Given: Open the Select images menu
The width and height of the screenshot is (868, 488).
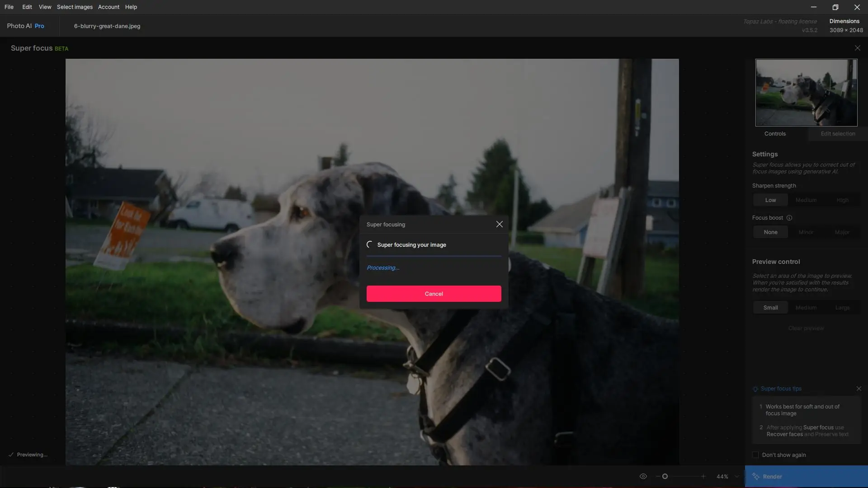Looking at the screenshot, I should pos(75,7).
